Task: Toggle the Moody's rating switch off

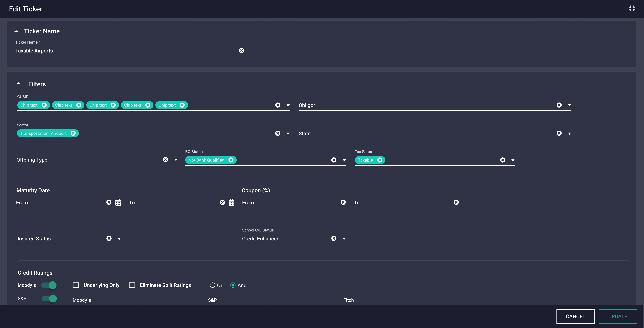Action: [x=49, y=285]
